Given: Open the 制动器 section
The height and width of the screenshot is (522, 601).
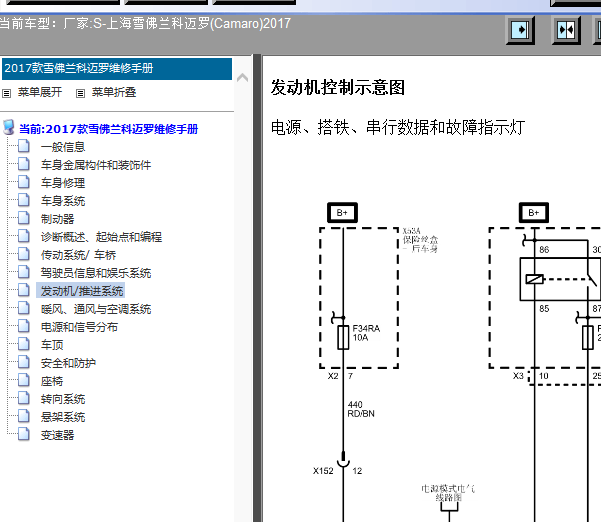Looking at the screenshot, I should pos(57,219).
